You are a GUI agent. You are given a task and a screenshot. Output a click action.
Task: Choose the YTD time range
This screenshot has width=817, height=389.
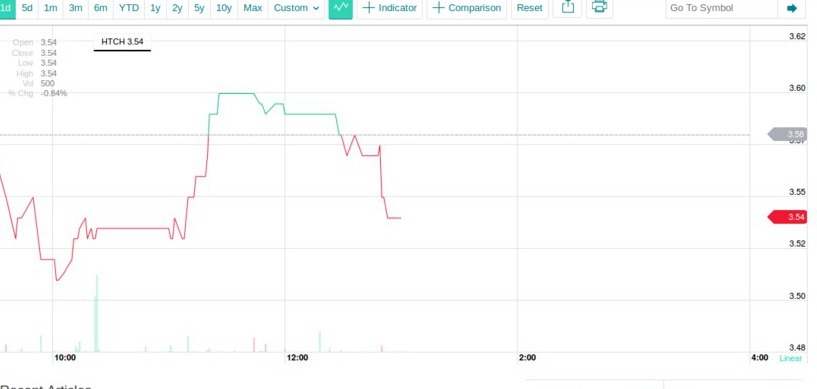[x=129, y=8]
